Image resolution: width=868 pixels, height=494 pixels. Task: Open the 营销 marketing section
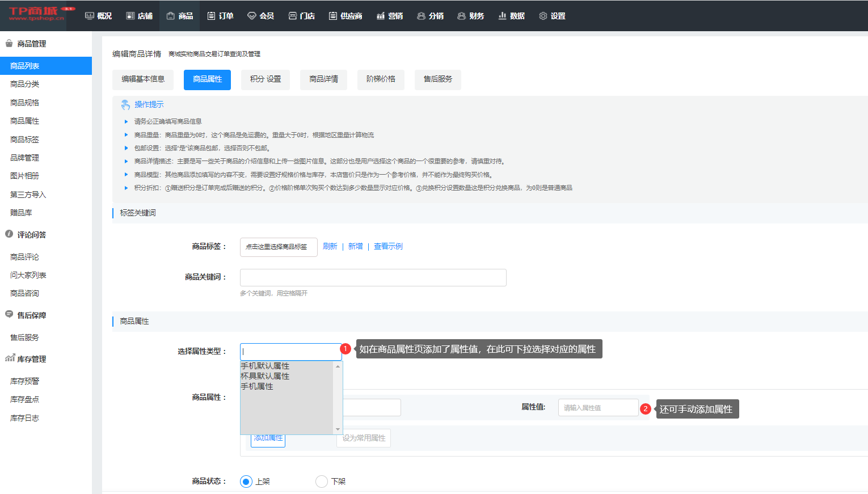(389, 16)
